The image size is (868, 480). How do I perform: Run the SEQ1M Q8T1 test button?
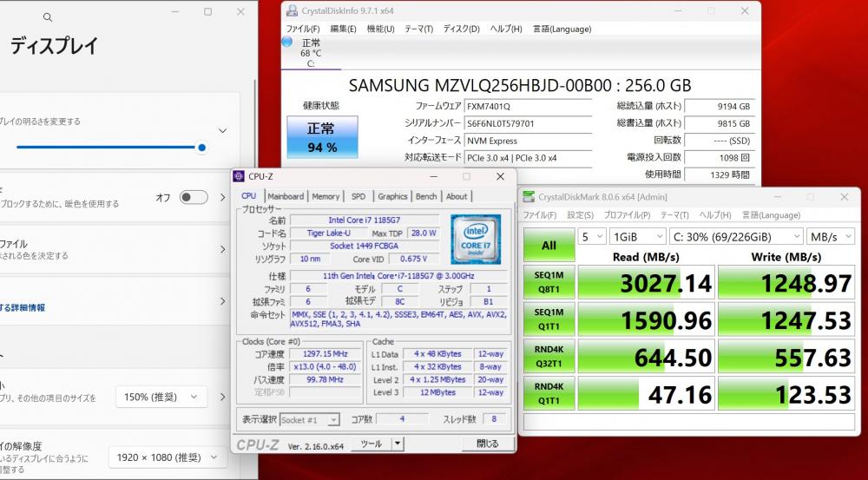(x=549, y=282)
